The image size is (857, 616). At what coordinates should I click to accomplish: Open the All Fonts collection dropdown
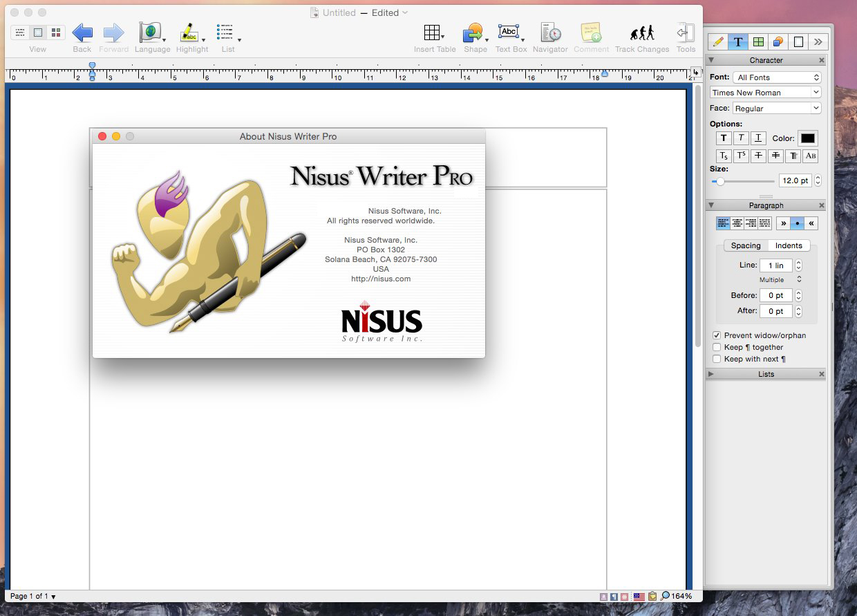pos(777,77)
